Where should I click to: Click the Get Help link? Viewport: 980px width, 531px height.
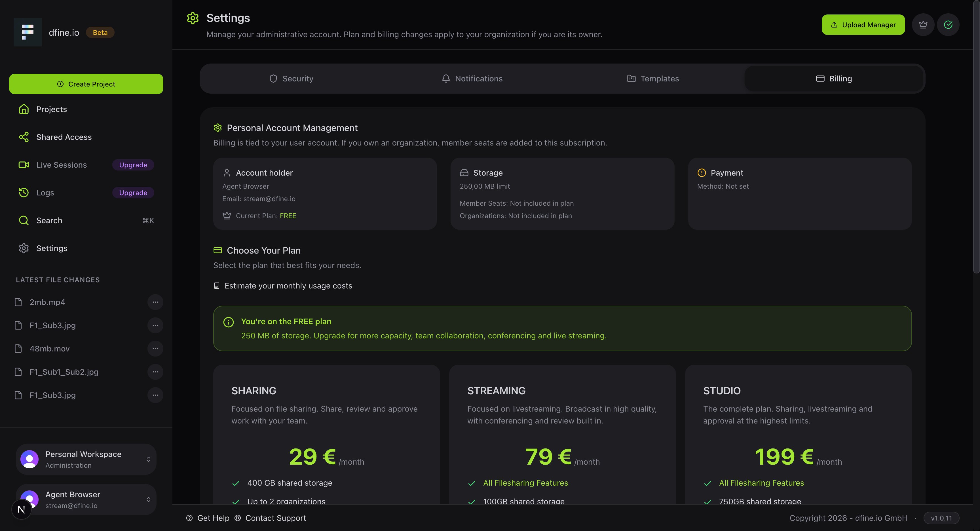click(x=208, y=518)
